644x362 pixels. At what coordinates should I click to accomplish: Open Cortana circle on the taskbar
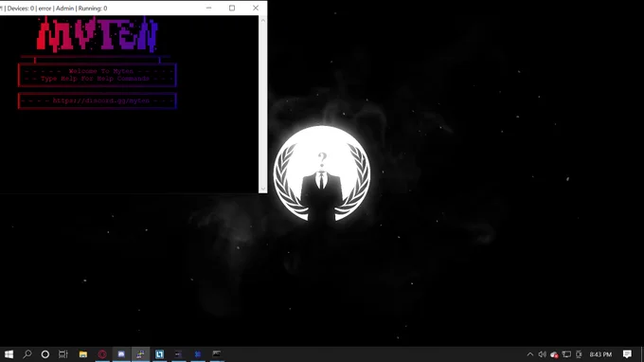(x=45, y=354)
